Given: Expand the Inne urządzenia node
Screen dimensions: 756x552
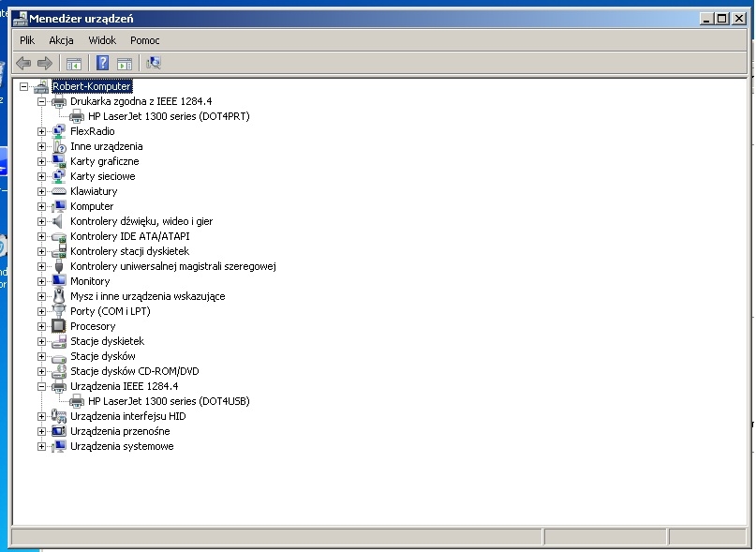Looking at the screenshot, I should point(41,146).
